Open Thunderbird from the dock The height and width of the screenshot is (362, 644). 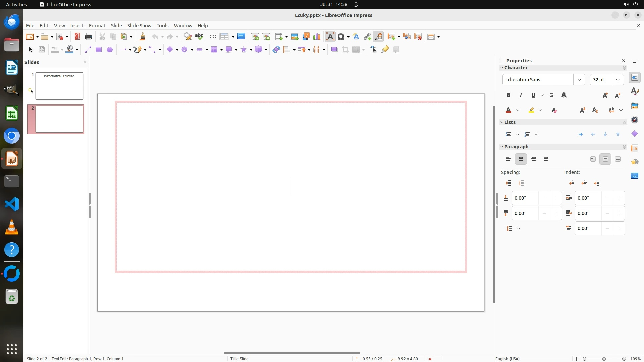[12, 22]
